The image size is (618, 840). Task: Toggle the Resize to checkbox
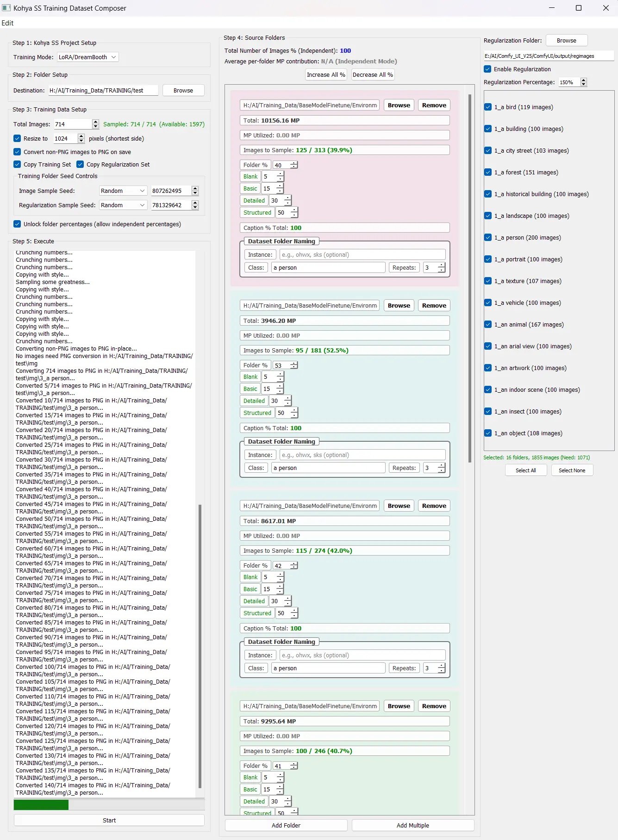click(x=17, y=138)
